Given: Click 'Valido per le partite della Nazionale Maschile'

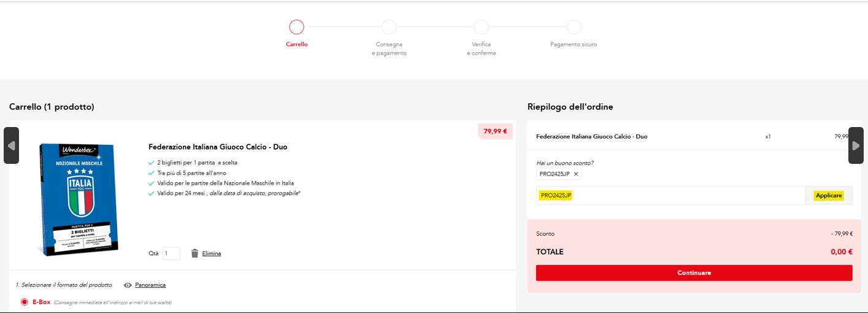Looking at the screenshot, I should (225, 183).
